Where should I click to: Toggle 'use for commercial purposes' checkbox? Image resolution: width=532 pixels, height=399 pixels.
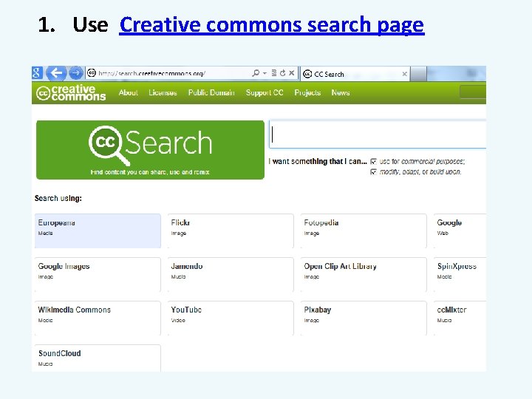pos(373,162)
